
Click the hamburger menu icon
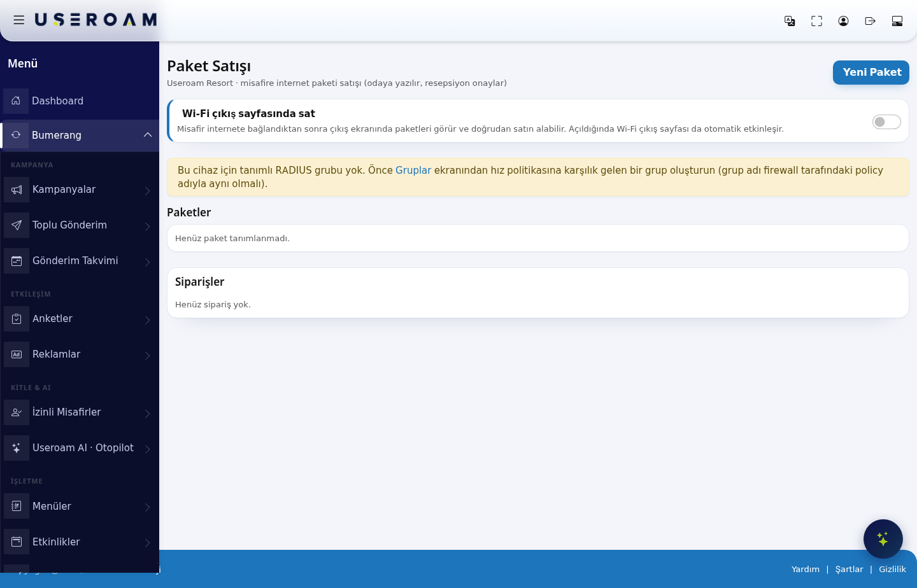(19, 20)
